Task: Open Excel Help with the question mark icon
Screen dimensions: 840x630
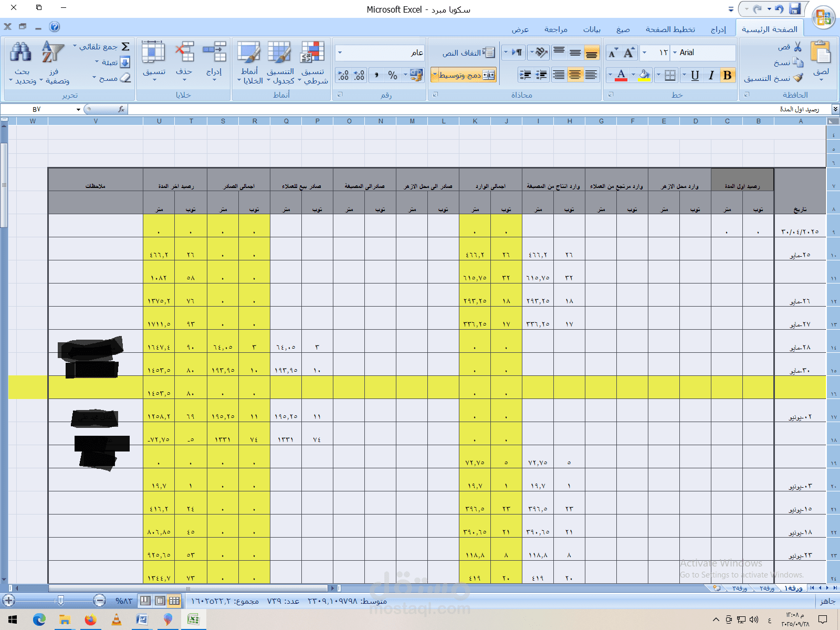Action: pos(55,27)
